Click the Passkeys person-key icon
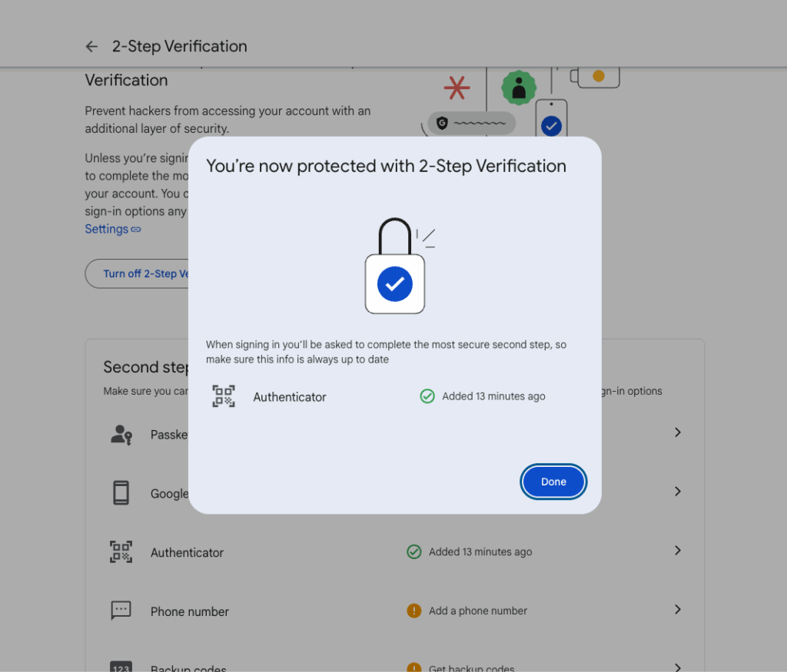Screen dimensions: 787x672 click(121, 434)
